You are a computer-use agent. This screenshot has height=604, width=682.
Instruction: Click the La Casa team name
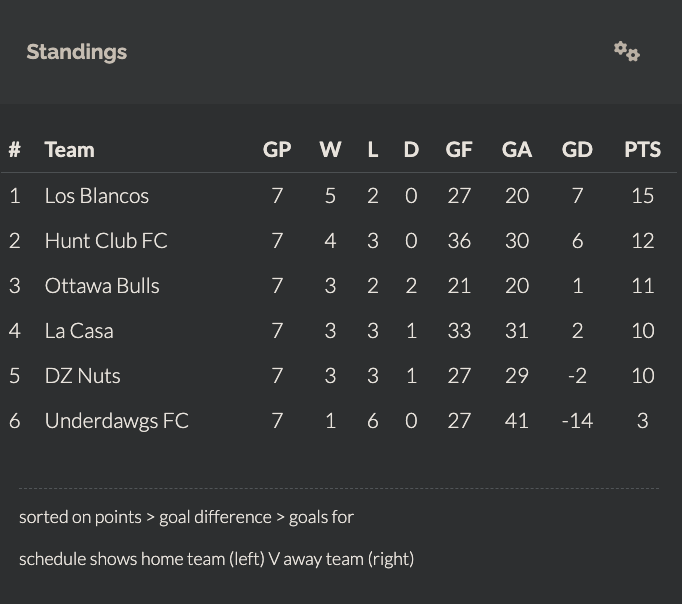coord(79,330)
